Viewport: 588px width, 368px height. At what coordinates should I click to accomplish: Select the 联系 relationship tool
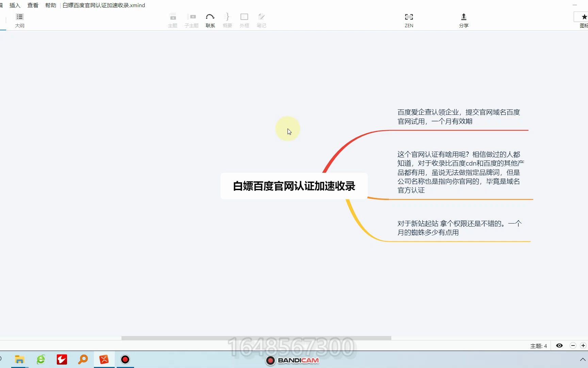pyautogui.click(x=210, y=20)
